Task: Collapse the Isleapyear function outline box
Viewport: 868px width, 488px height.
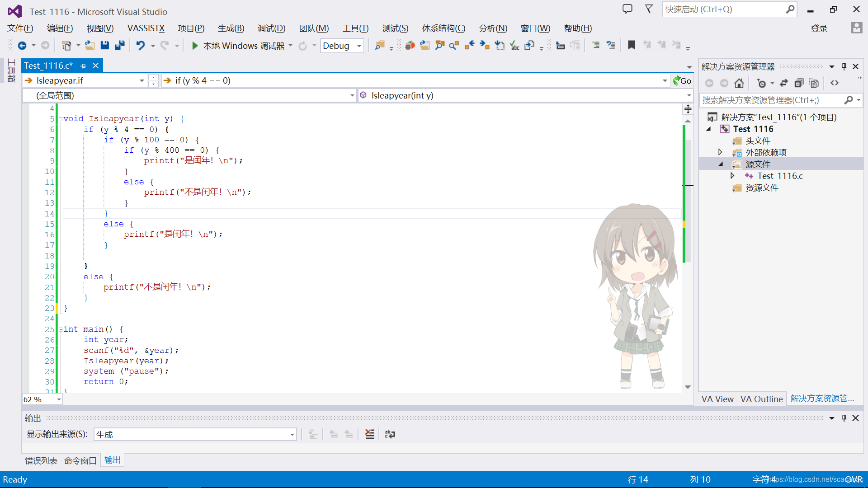Action: (x=61, y=119)
